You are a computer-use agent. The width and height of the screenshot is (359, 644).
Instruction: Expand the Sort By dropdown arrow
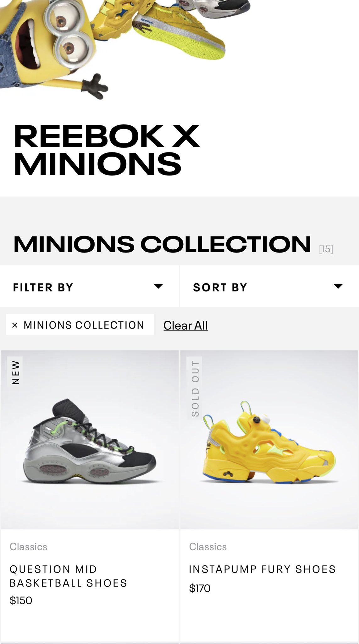point(338,286)
